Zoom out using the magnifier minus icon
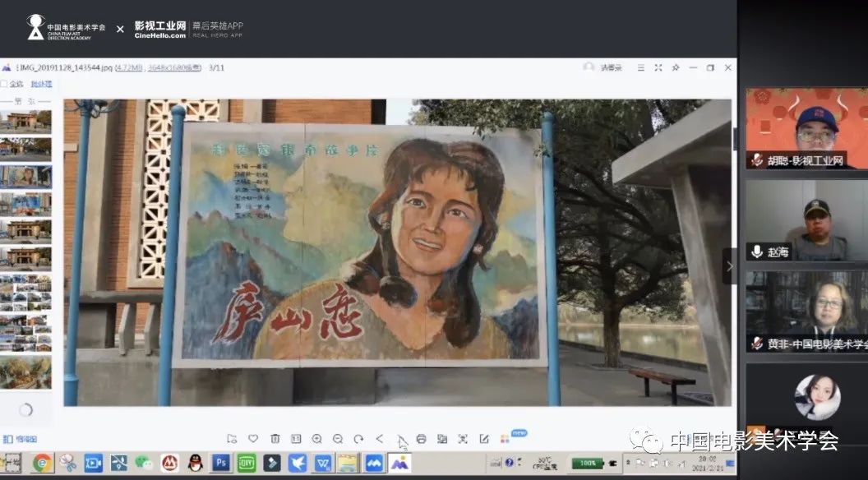Viewport: 868px width, 480px height. click(x=338, y=439)
